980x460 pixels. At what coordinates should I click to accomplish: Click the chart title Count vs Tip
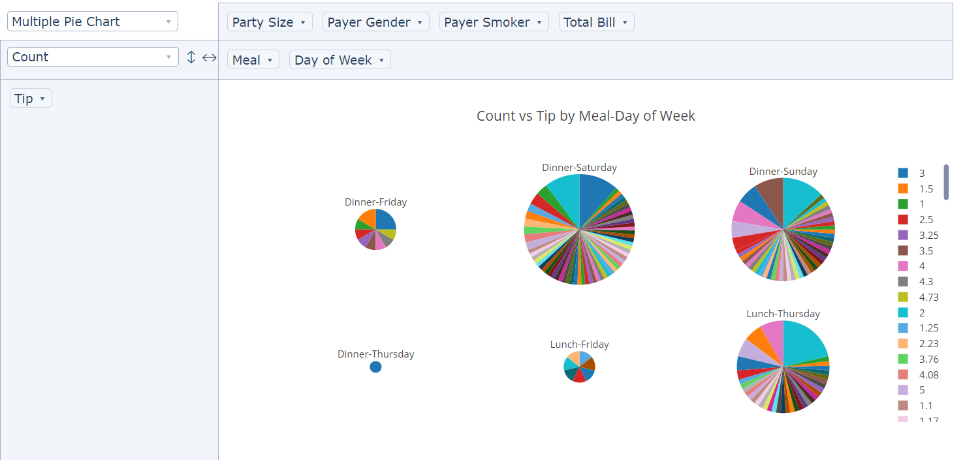point(586,116)
